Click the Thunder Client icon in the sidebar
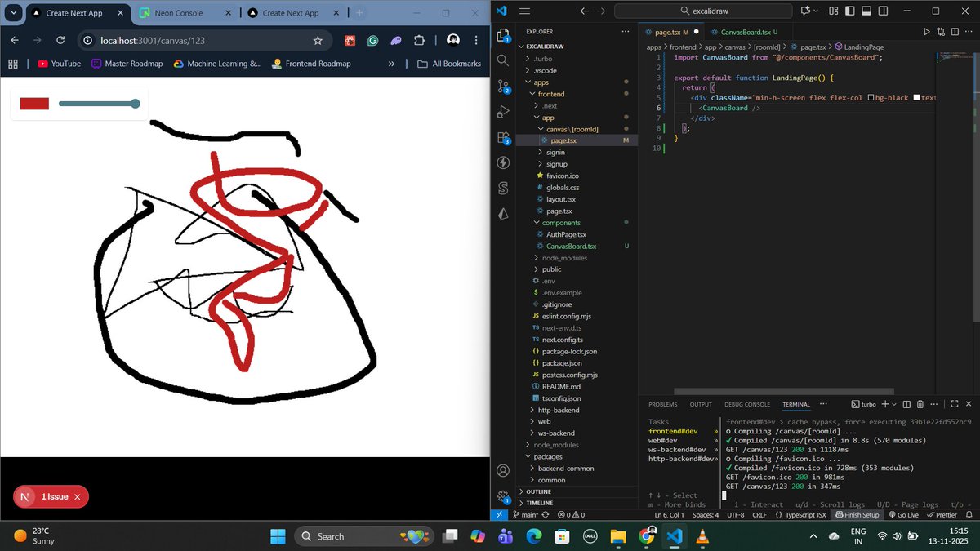Viewport: 980px width, 551px height. [503, 162]
